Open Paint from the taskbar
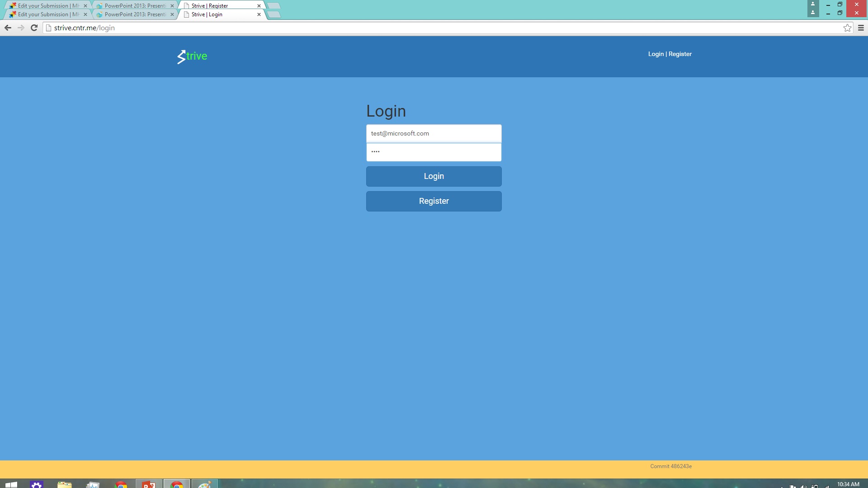This screenshot has height=488, width=868. [205, 484]
